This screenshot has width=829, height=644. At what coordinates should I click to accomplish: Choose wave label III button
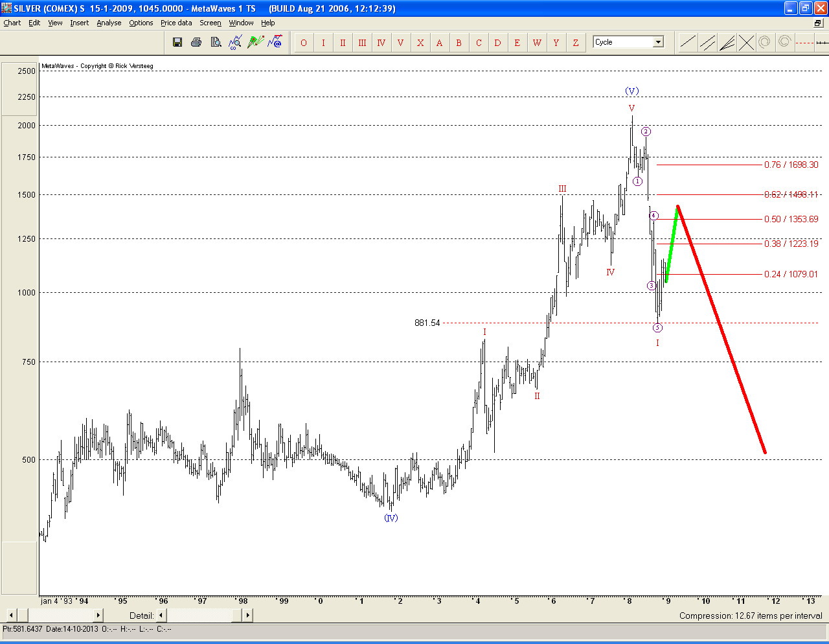(x=362, y=43)
